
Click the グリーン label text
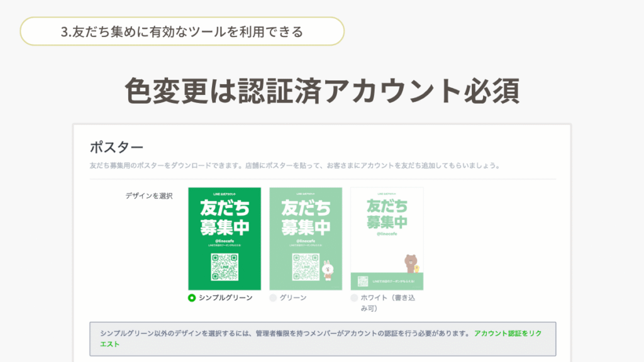(x=293, y=297)
